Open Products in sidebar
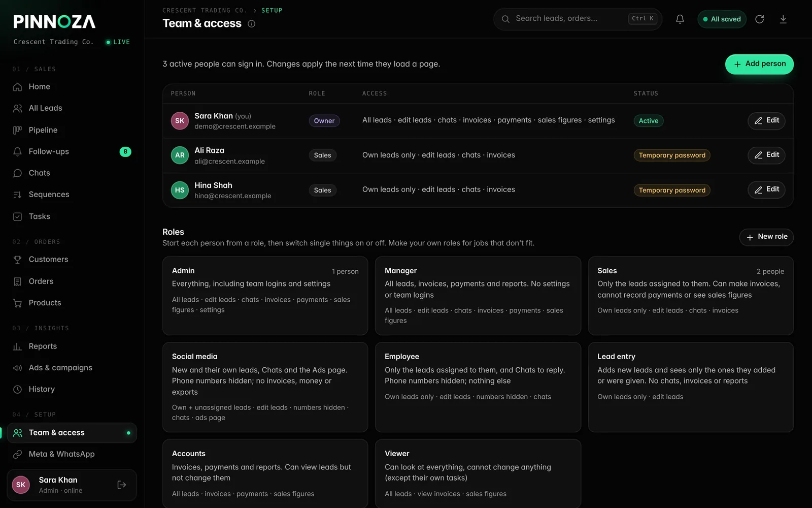812x508 pixels. point(72,303)
